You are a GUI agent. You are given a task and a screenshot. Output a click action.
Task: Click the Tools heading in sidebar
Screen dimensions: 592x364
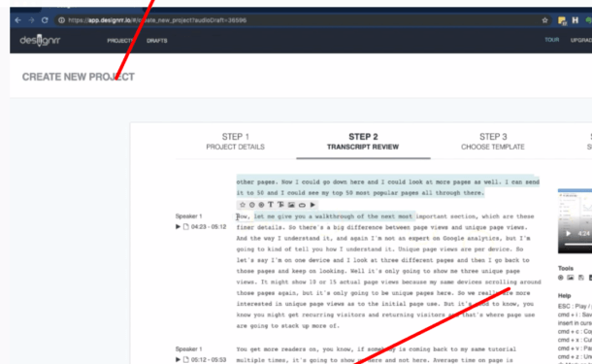pyautogui.click(x=566, y=268)
